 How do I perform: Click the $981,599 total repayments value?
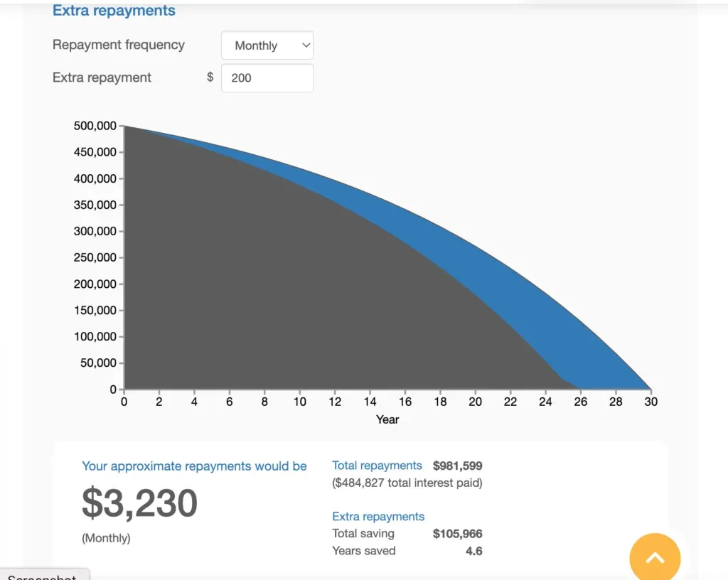[457, 466]
